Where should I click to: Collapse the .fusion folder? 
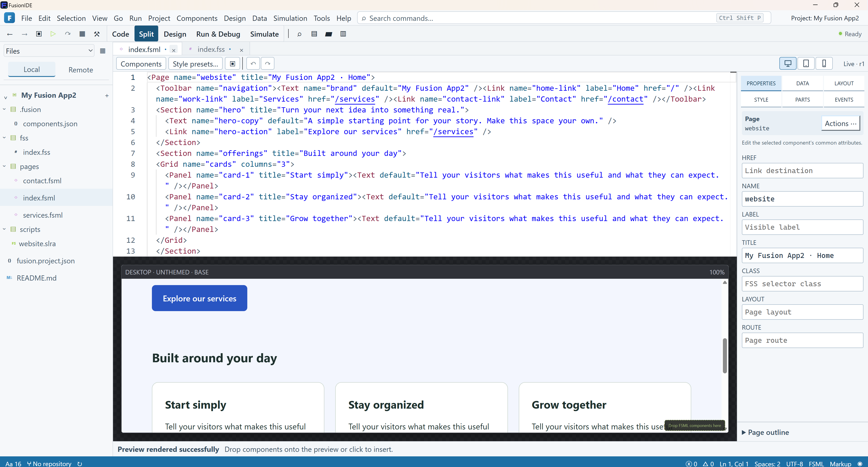click(x=4, y=109)
